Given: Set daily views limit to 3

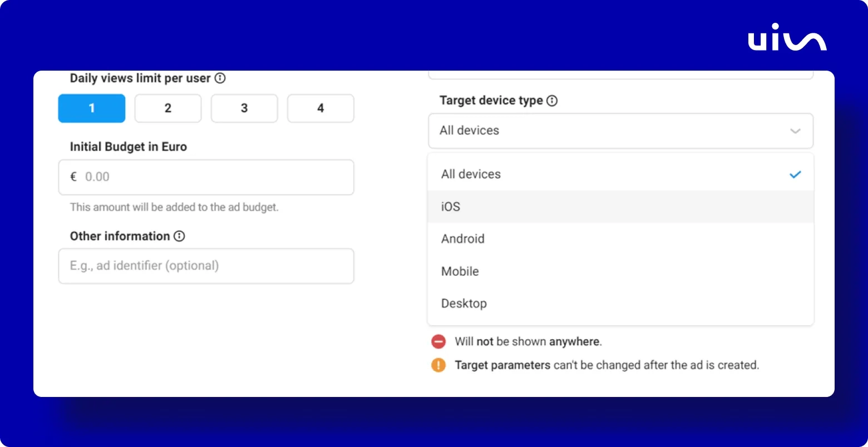Looking at the screenshot, I should [244, 108].
